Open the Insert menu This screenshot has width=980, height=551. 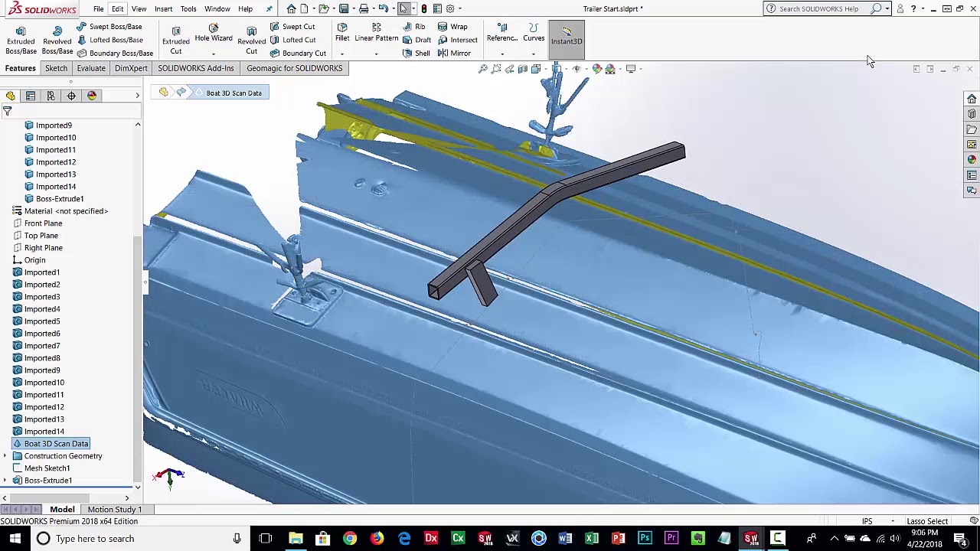[163, 8]
